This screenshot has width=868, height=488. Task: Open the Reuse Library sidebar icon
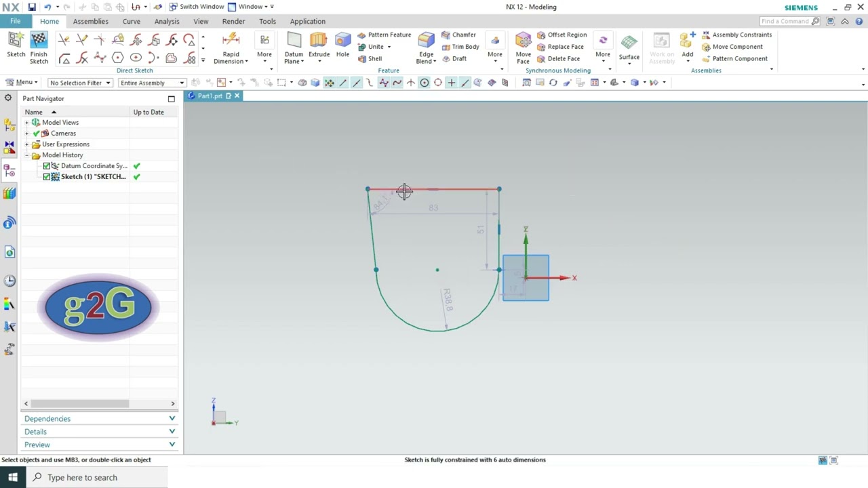pyautogui.click(x=9, y=194)
